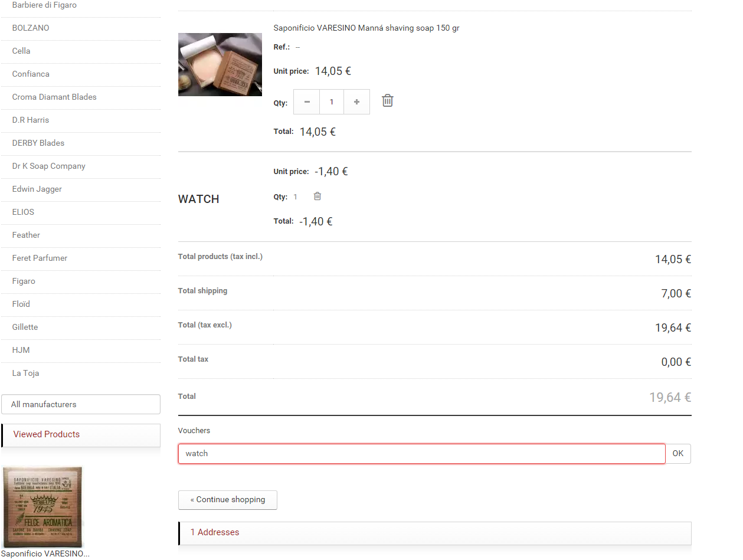
Task: Click the Total products 14,05 € value
Action: tap(673, 260)
